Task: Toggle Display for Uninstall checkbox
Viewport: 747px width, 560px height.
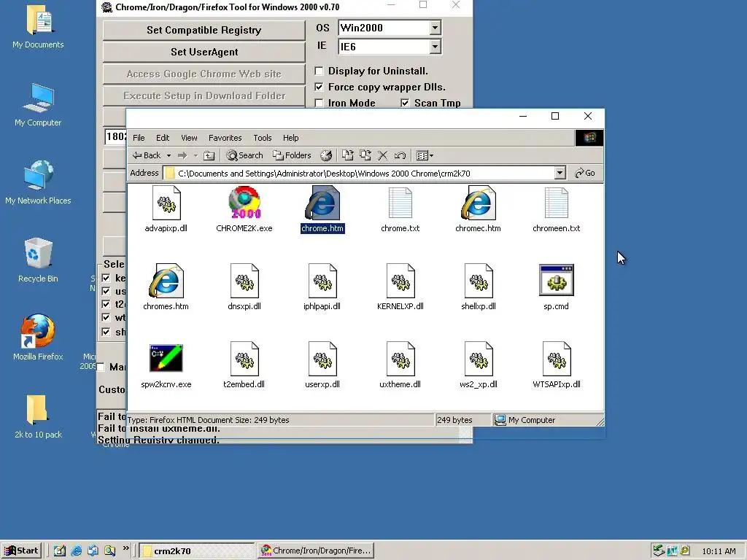Action: point(320,71)
